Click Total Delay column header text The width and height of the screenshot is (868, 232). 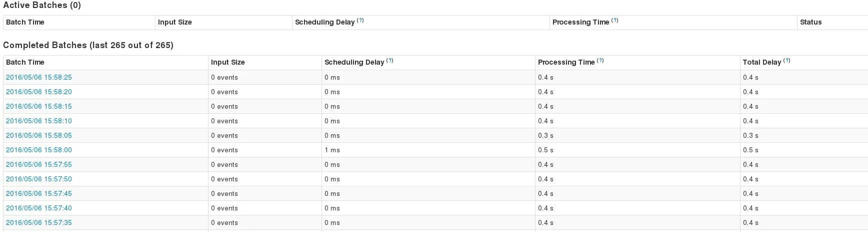(x=761, y=62)
